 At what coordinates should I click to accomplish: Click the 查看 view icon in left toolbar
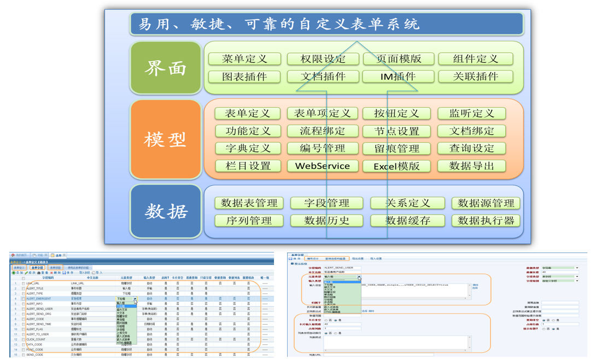pos(39,273)
